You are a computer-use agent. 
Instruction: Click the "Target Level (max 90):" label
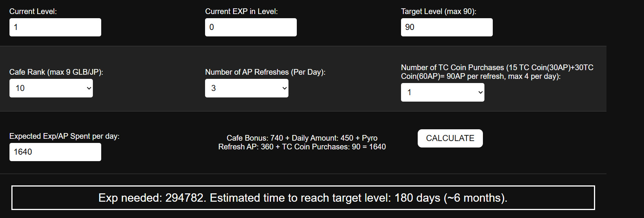[438, 11]
